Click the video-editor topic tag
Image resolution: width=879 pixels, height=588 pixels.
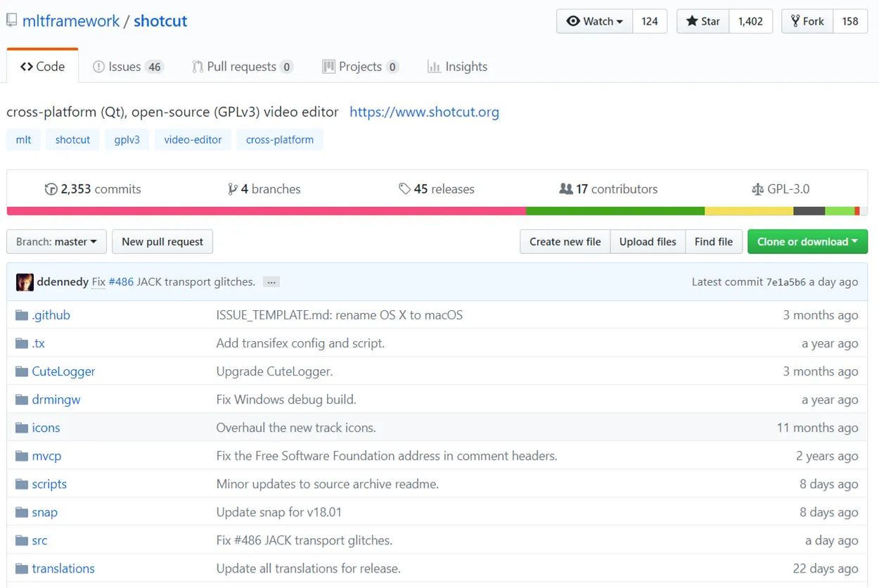(x=193, y=139)
